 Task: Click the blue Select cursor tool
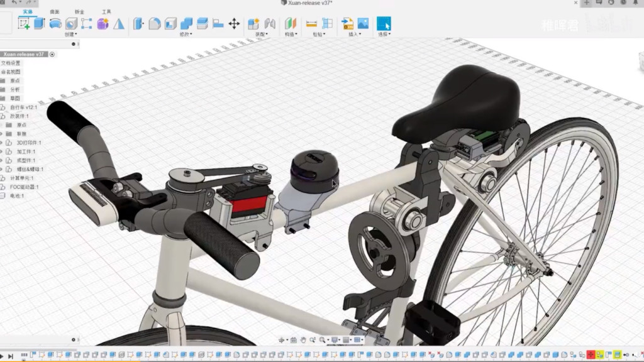click(x=384, y=24)
